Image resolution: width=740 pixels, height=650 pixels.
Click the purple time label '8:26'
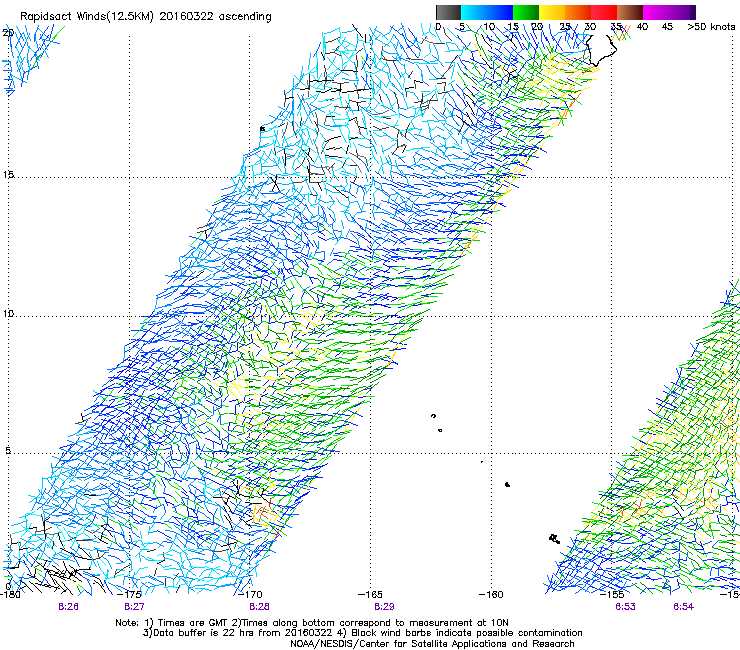tap(68, 607)
